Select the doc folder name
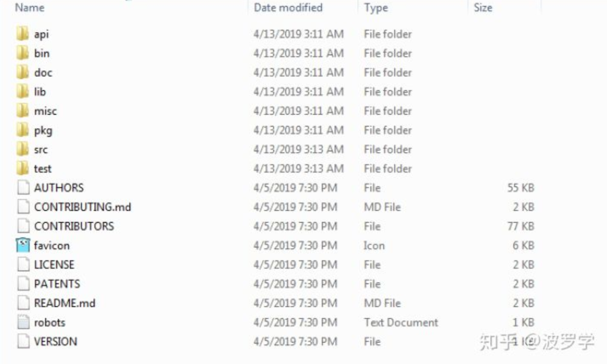The width and height of the screenshot is (607, 364). pos(43,73)
